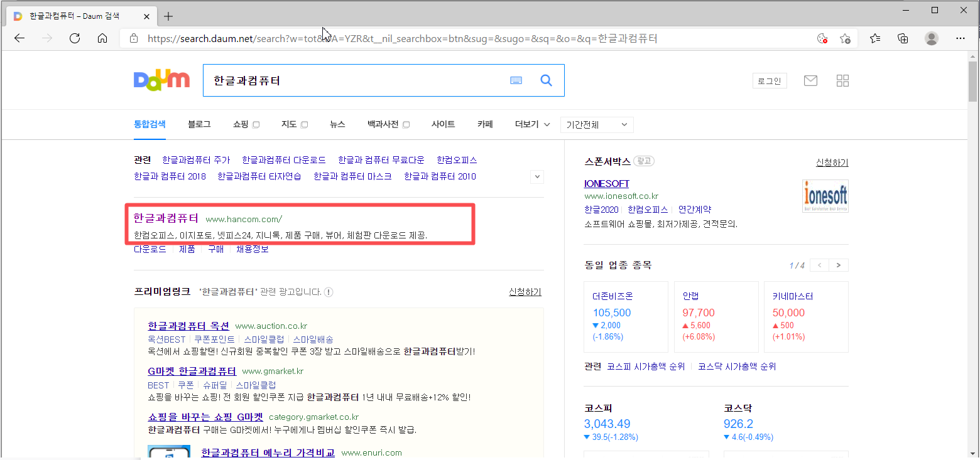This screenshot has width=980, height=460.
Task: Click 신청하기 in the 스폰서박스 header
Action: point(832,163)
